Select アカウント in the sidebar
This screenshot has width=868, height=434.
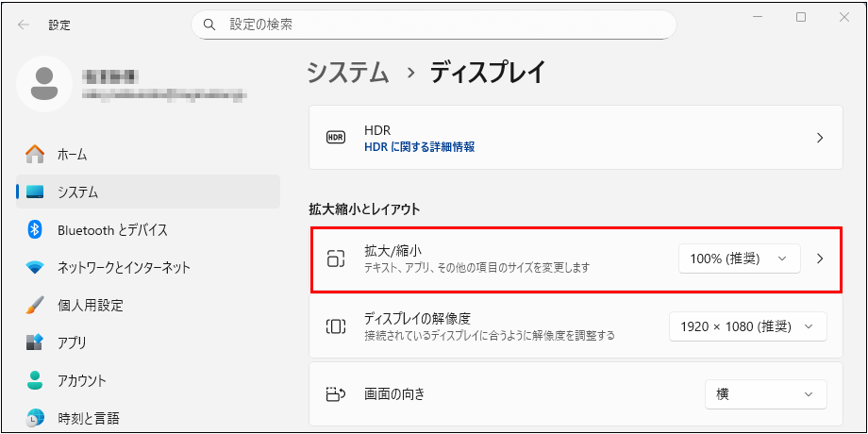point(81,381)
